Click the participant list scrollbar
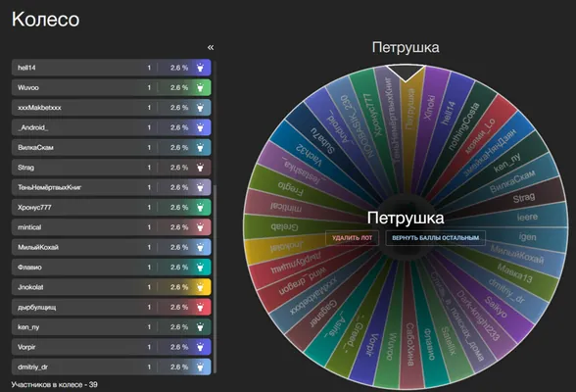This screenshot has width=576, height=392. tap(216, 279)
